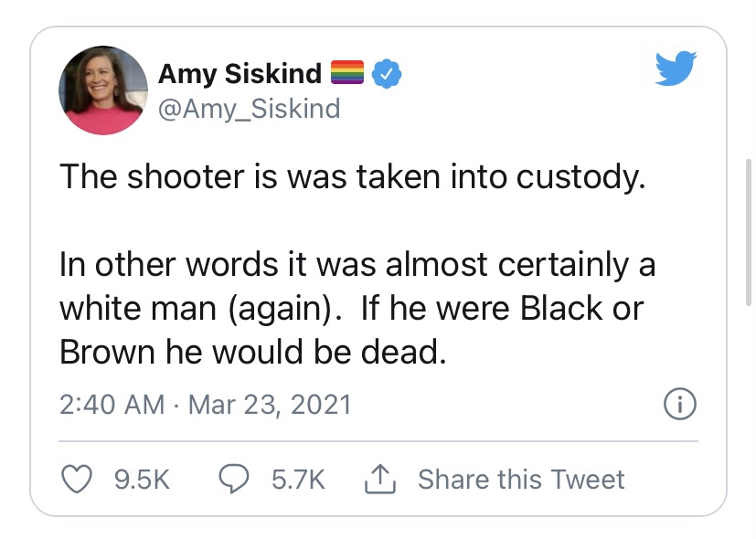Click the reply speech bubble icon

click(232, 480)
